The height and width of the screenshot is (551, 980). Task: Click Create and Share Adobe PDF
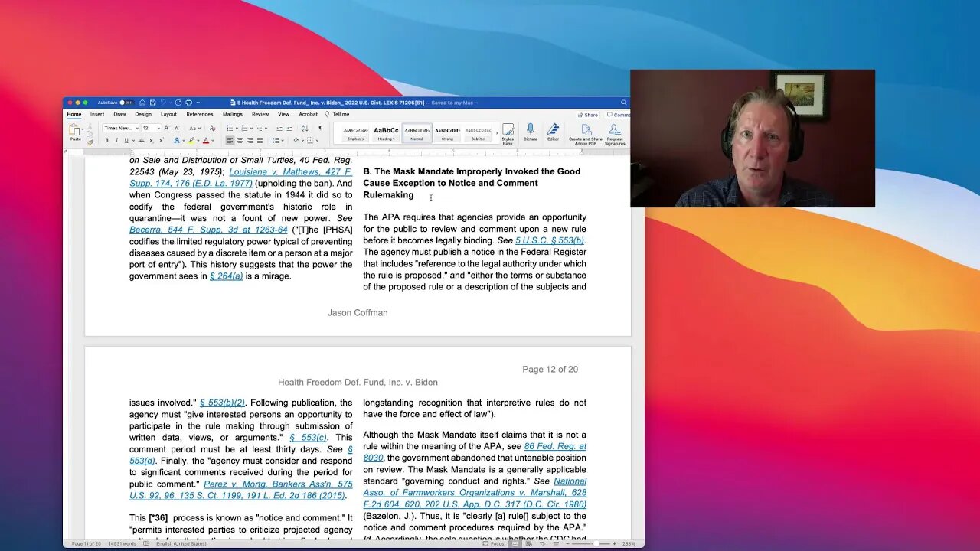[x=586, y=134]
